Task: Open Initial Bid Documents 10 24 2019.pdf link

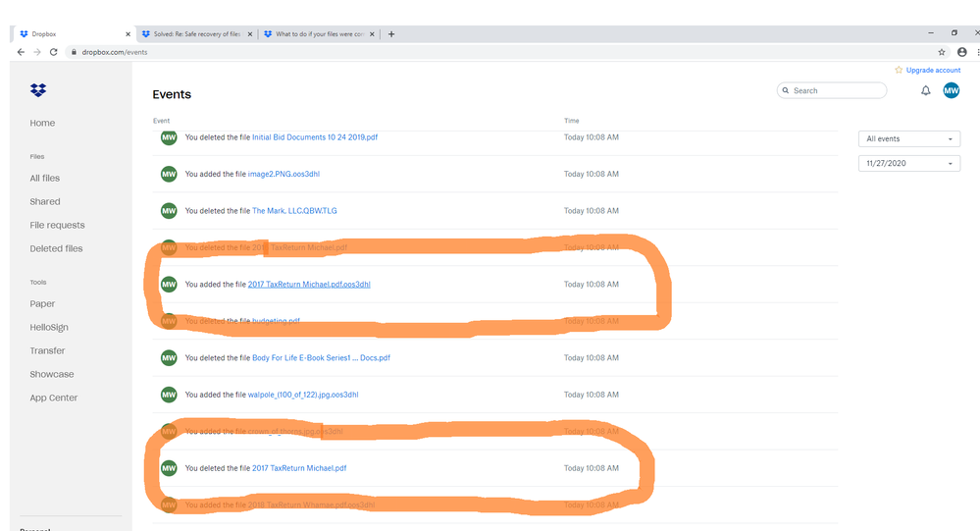Action: click(315, 137)
